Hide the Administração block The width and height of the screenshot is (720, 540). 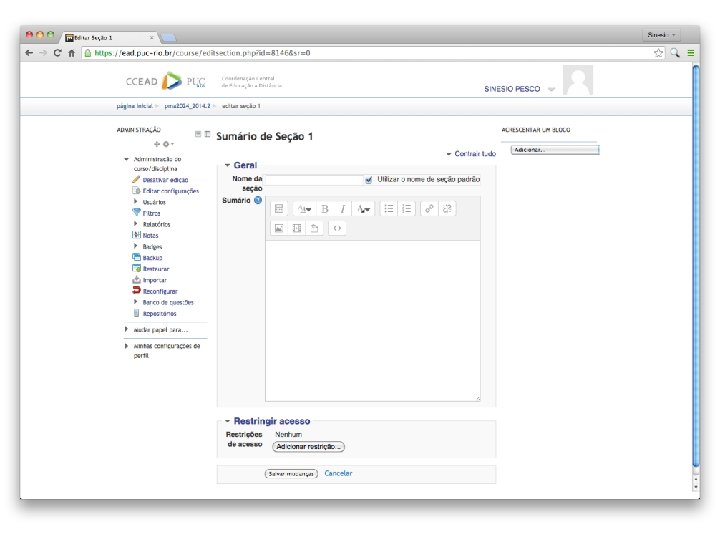(x=198, y=134)
